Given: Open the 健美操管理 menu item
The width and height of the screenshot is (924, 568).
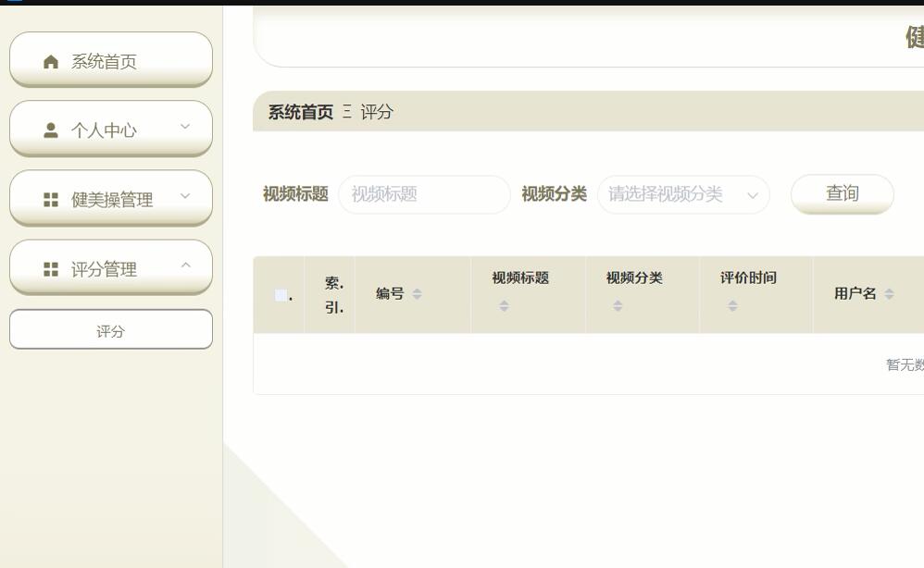Looking at the screenshot, I should point(111,198).
